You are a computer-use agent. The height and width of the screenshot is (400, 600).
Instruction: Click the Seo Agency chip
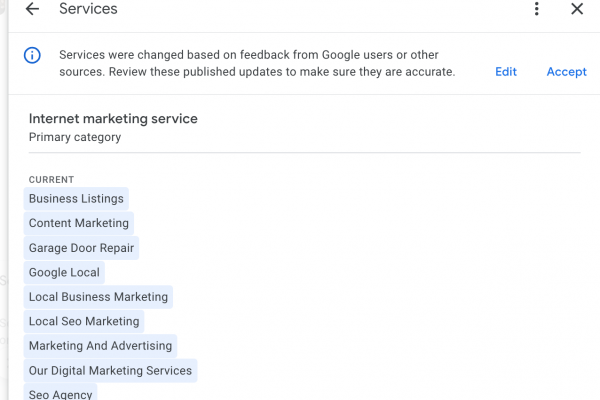coord(60,393)
